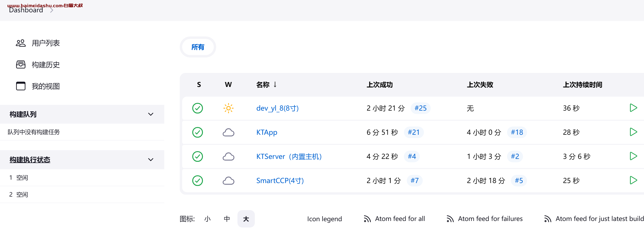This screenshot has width=644, height=241.
Task: Select the 所有 view tab
Action: [198, 47]
